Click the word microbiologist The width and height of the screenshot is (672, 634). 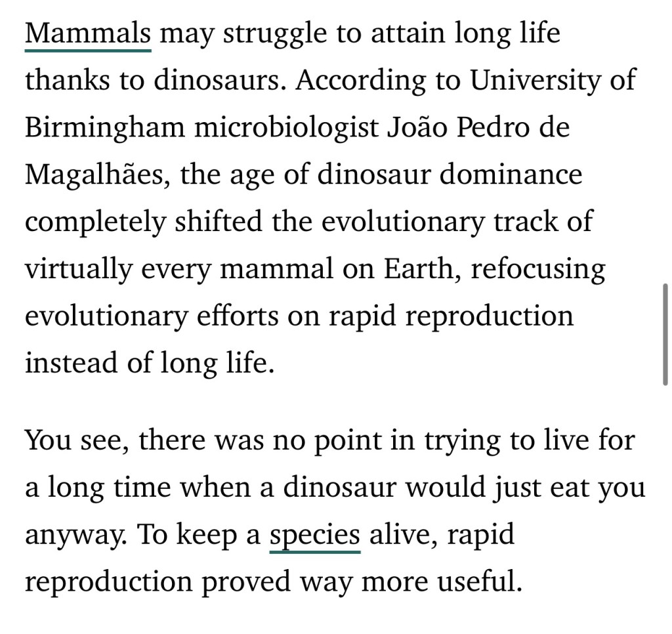pyautogui.click(x=286, y=127)
